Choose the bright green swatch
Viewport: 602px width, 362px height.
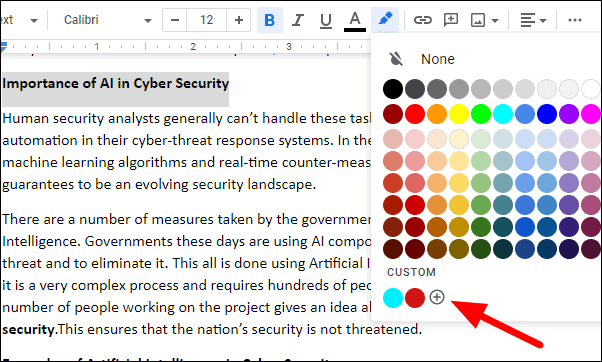point(481,114)
